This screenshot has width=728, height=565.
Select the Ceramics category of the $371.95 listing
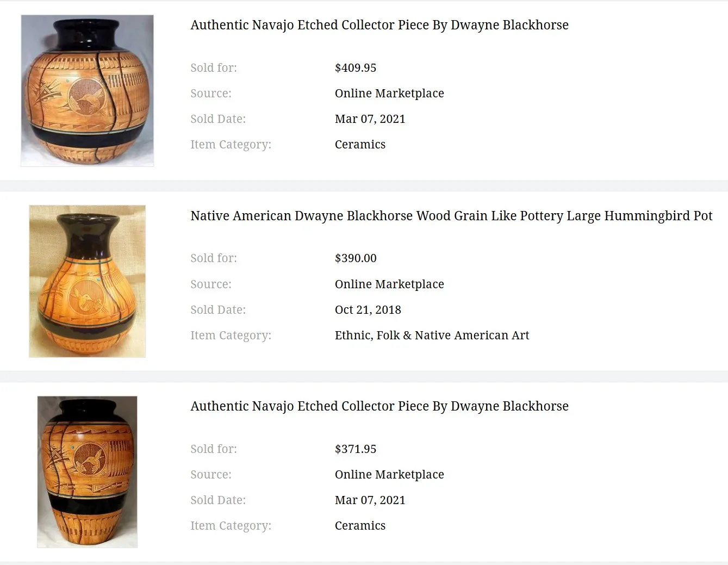[360, 526]
